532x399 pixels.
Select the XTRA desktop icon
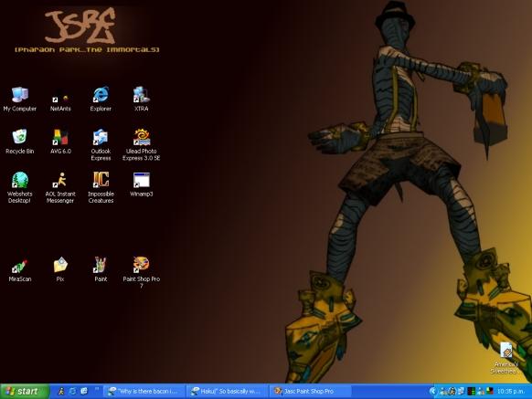click(x=141, y=99)
